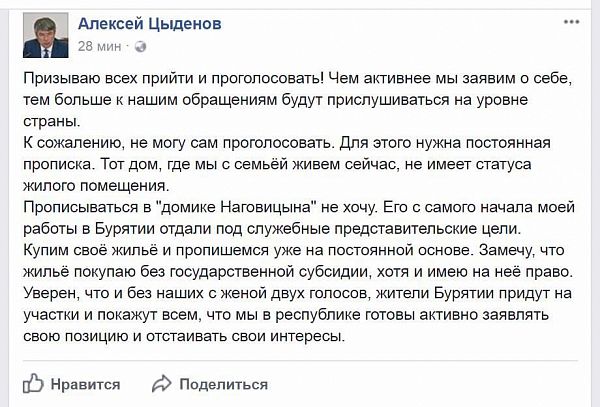Click the line "жилого помещения."

coord(96,186)
